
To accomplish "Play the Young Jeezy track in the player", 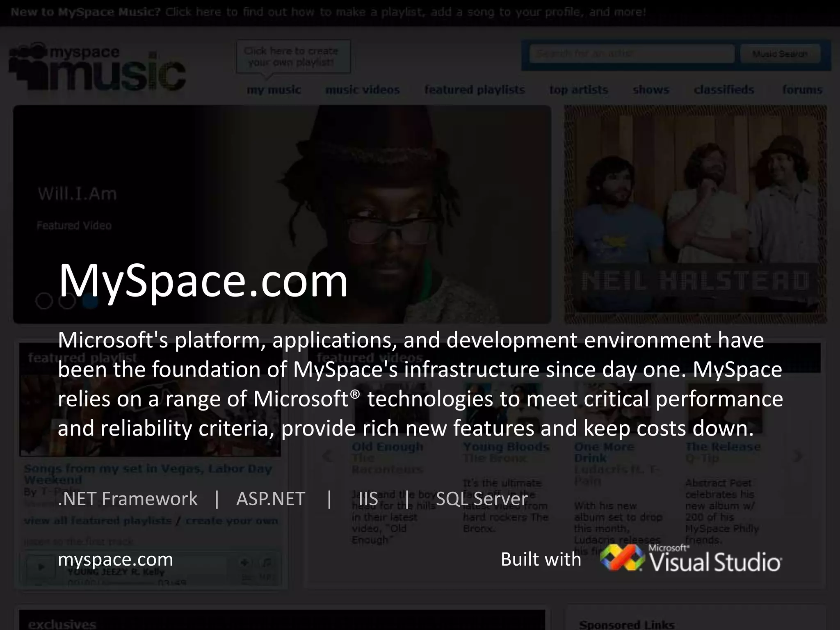I will (41, 567).
